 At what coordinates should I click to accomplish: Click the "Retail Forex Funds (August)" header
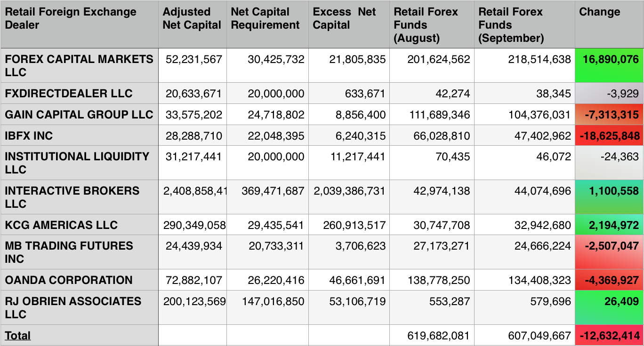coord(426,25)
